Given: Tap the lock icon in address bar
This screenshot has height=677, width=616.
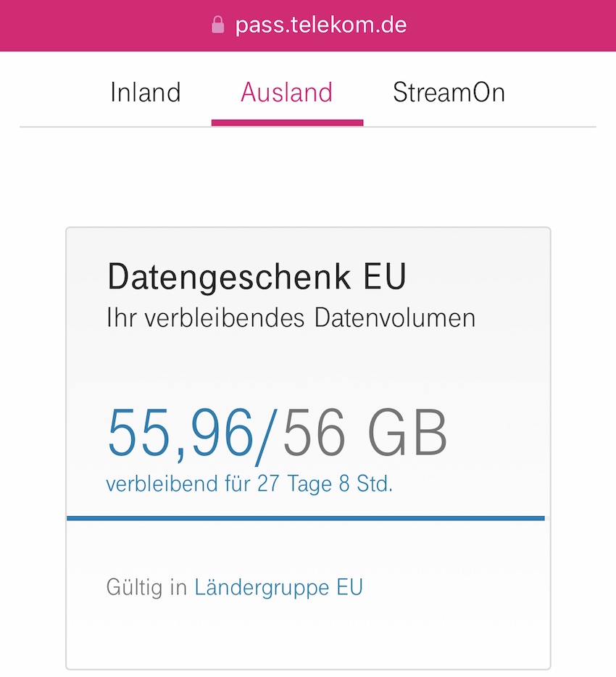Looking at the screenshot, I should [217, 25].
